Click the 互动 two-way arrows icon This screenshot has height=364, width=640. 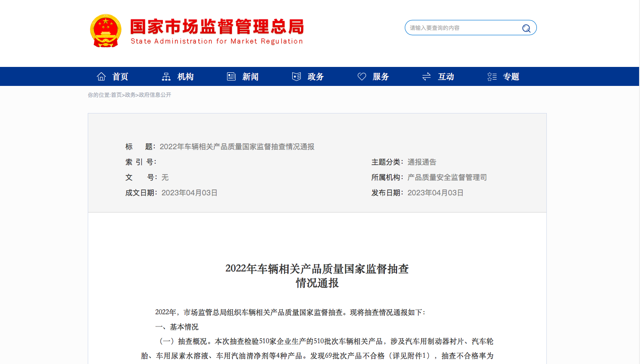pyautogui.click(x=427, y=76)
